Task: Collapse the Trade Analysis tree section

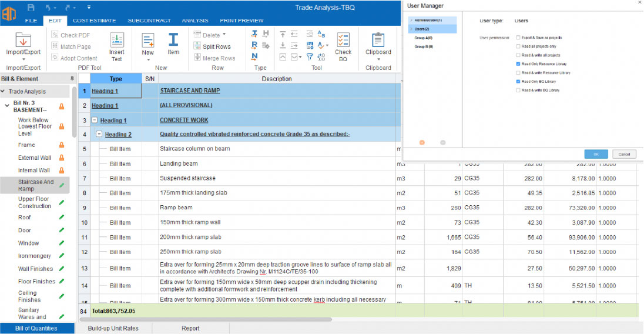Action: (x=4, y=92)
